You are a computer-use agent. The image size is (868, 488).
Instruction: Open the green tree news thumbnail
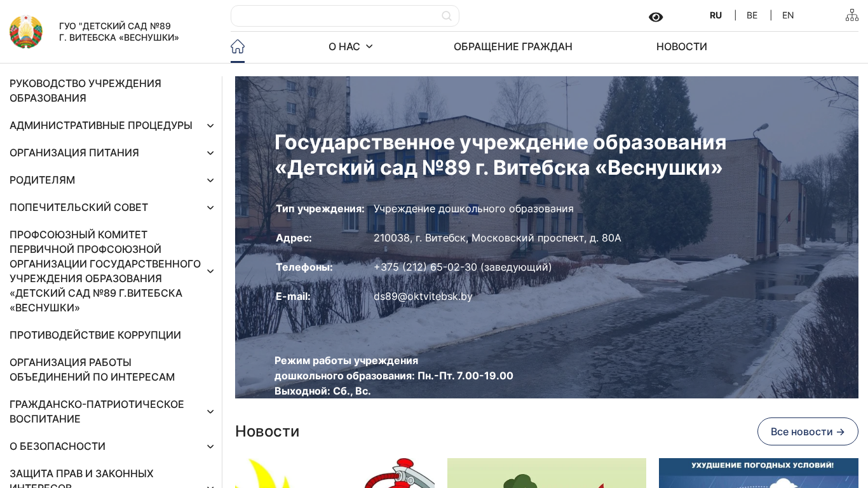coord(546,473)
